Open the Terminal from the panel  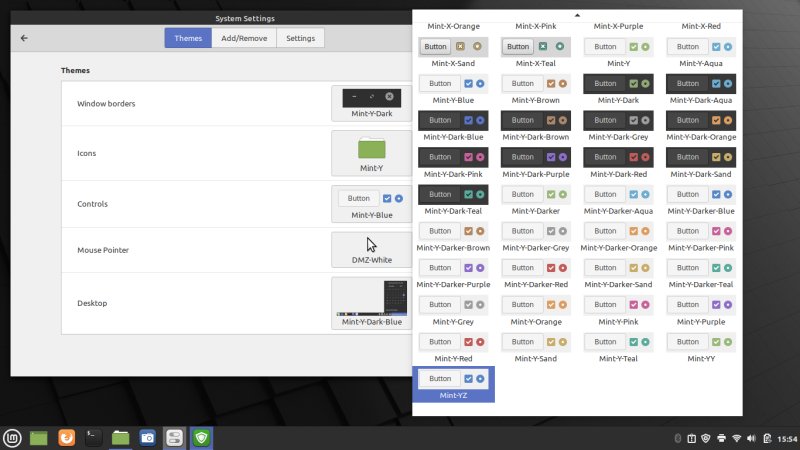coord(93,437)
